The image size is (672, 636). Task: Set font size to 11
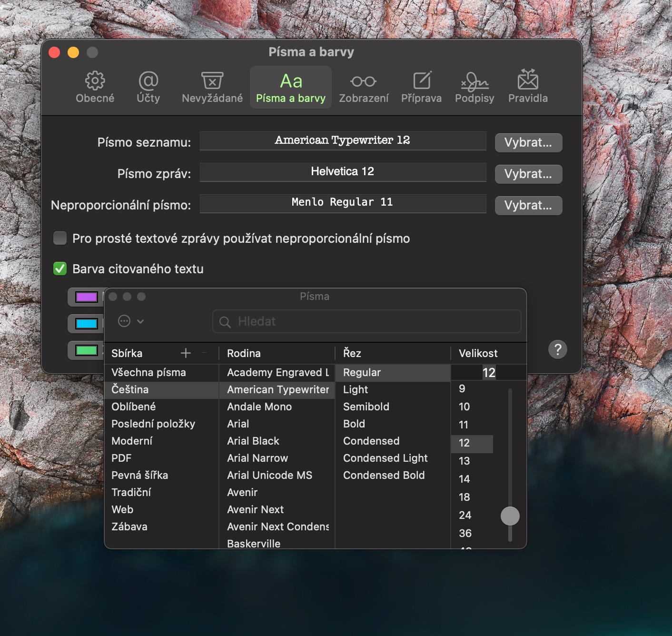click(x=472, y=425)
